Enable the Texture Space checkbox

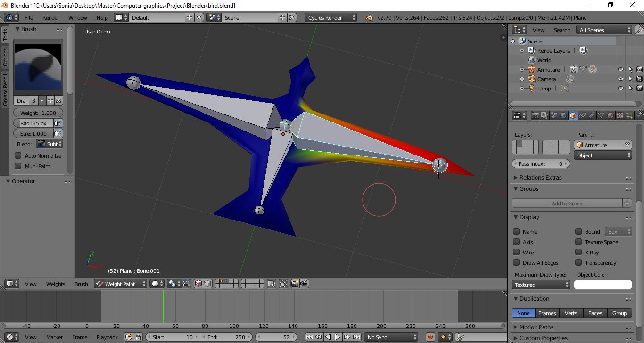[578, 242]
